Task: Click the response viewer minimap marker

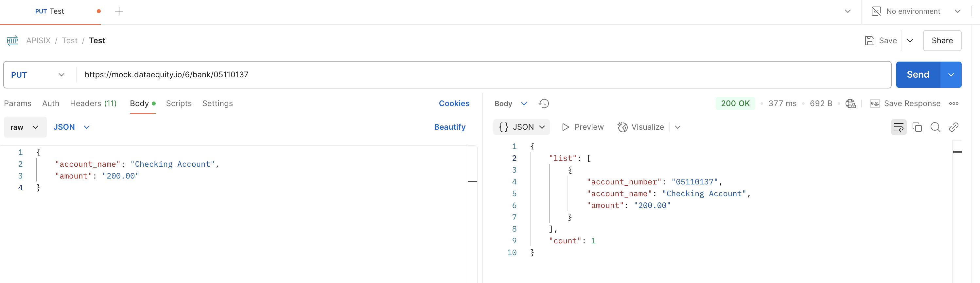Action: pos(957,152)
